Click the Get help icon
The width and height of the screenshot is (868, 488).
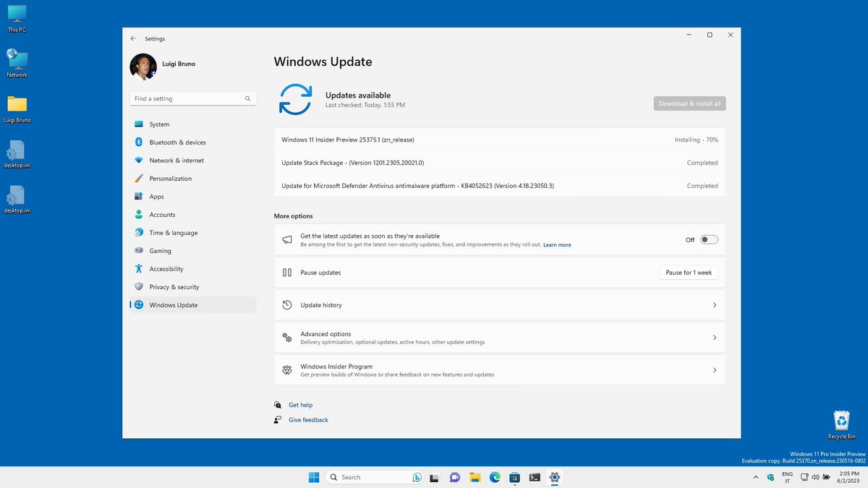point(278,405)
